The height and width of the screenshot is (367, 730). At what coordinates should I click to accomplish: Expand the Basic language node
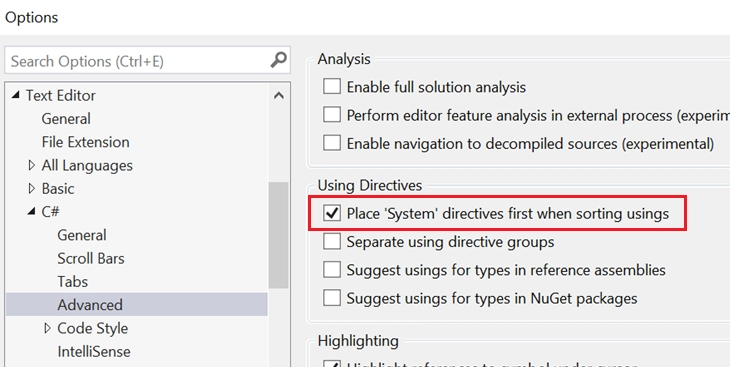32,189
